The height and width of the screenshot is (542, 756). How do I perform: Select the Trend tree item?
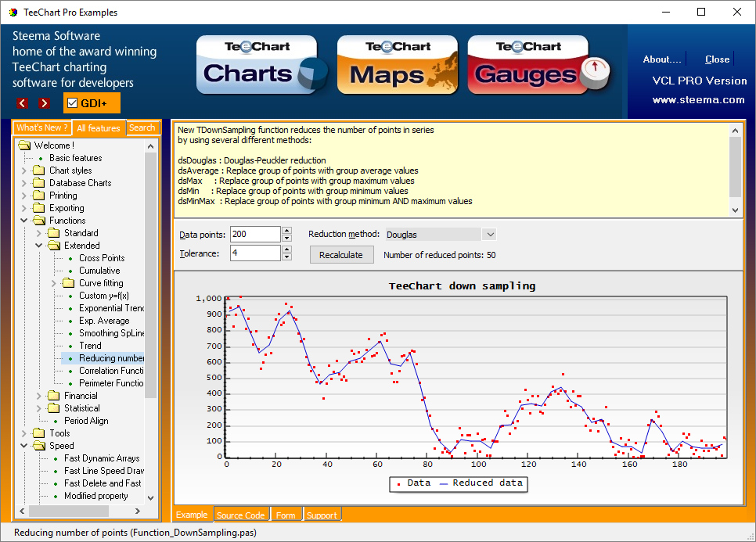click(x=90, y=346)
